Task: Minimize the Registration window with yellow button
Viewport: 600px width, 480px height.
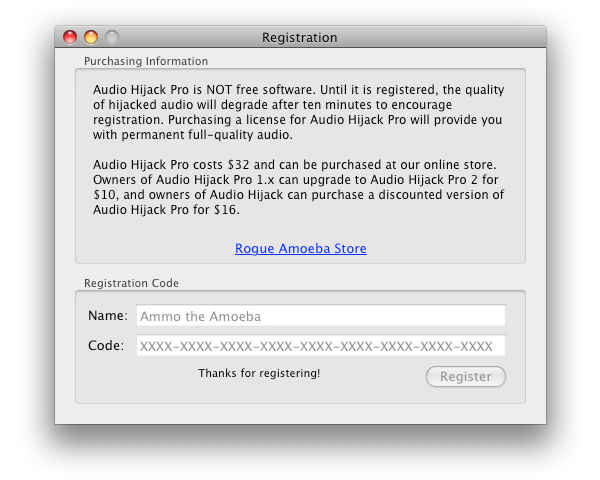Action: coord(91,37)
